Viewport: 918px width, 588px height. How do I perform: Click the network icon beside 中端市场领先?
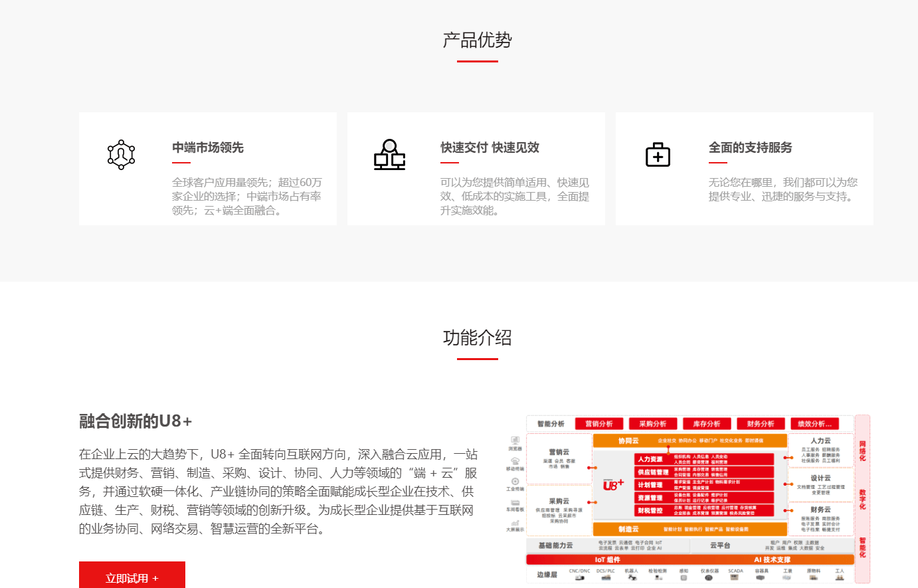pyautogui.click(x=121, y=155)
